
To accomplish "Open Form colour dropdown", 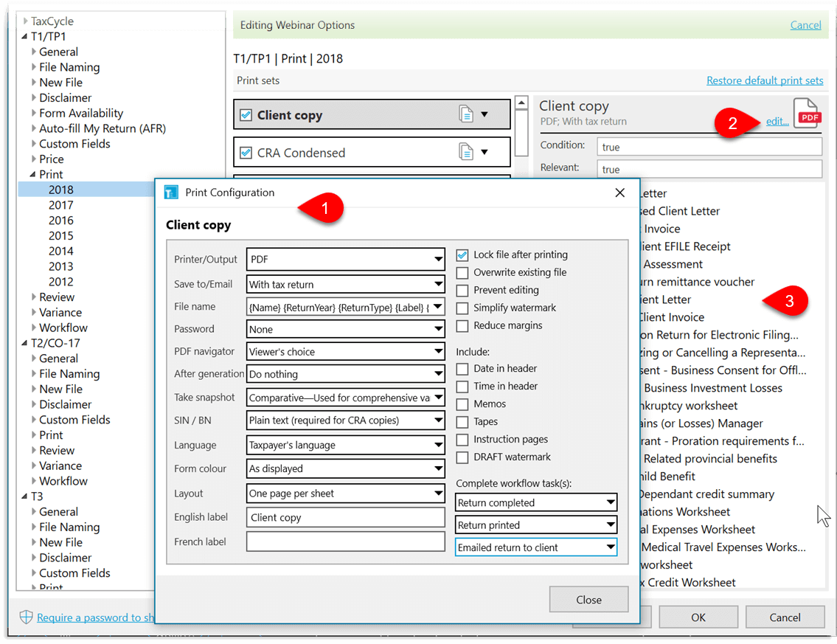I will (345, 468).
